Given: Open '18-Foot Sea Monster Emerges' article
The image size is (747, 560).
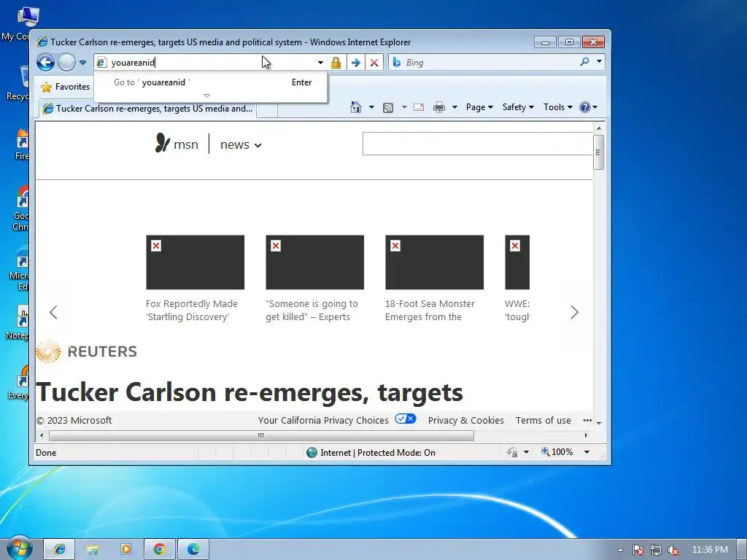Looking at the screenshot, I should coord(430,311).
